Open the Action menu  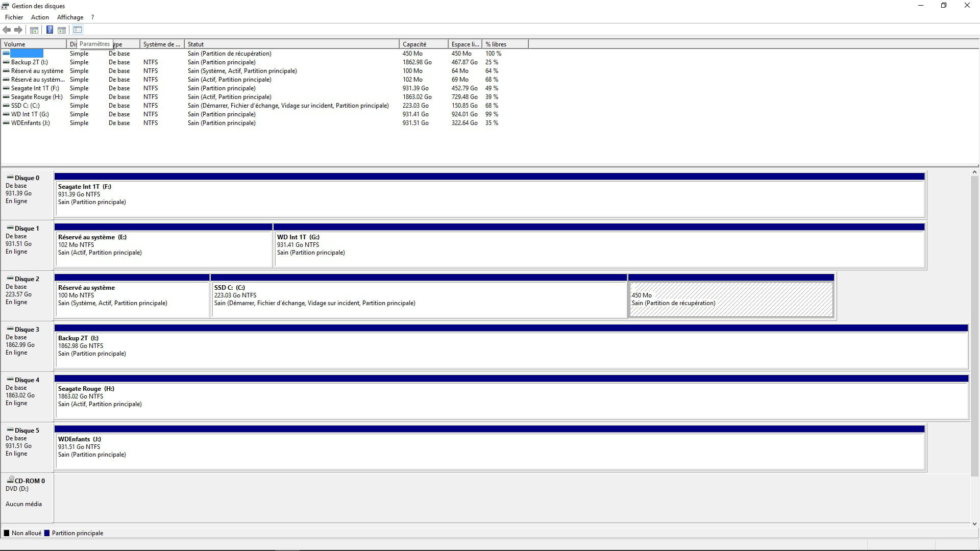point(40,17)
